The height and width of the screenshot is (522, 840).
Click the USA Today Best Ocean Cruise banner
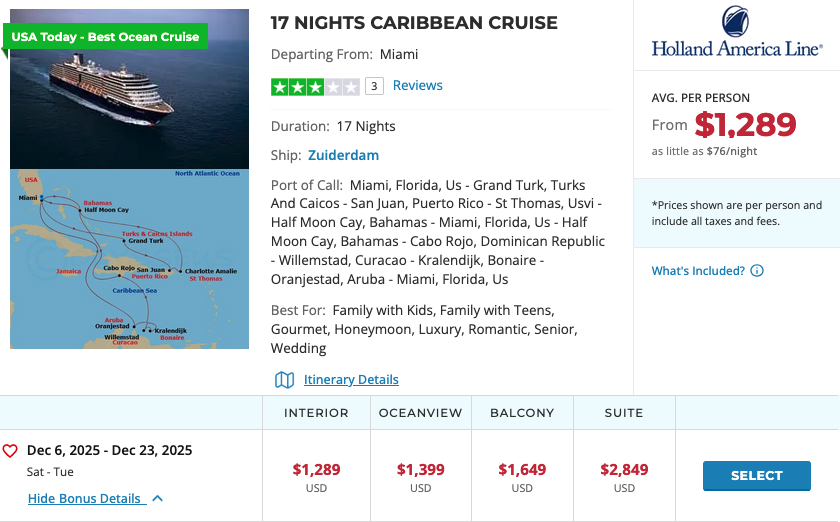click(x=105, y=37)
